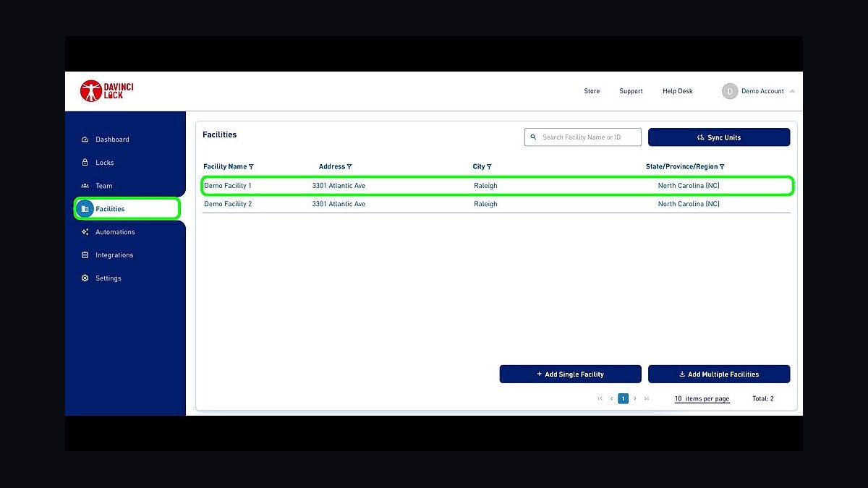Click North Carolina (NC) in Demo Facility 2 row

[689, 204]
